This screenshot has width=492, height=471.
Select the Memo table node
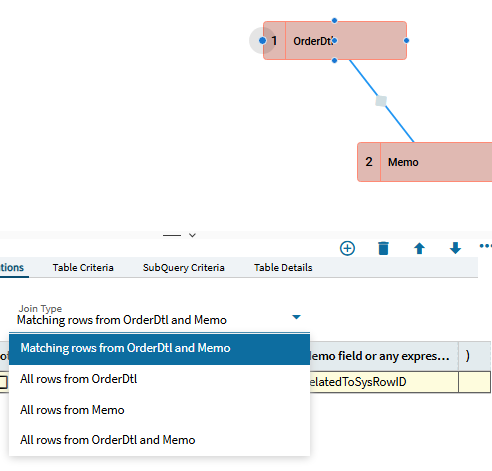click(x=425, y=162)
